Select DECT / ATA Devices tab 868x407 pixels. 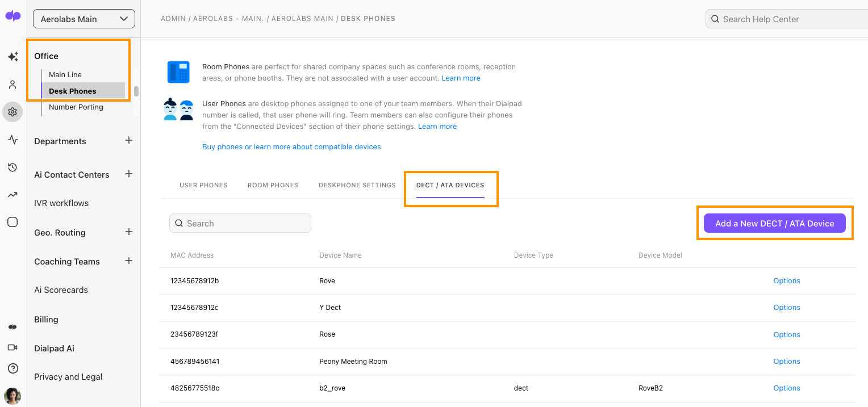[x=450, y=185]
